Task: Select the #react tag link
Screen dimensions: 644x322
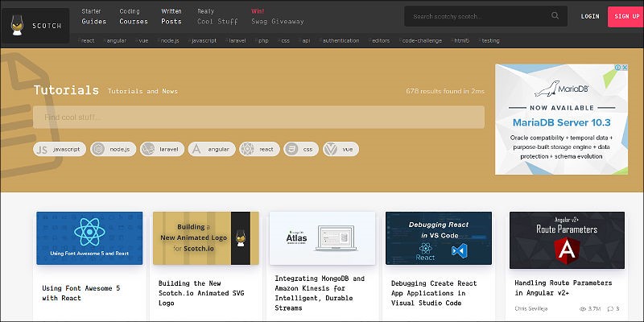Action: tap(86, 41)
